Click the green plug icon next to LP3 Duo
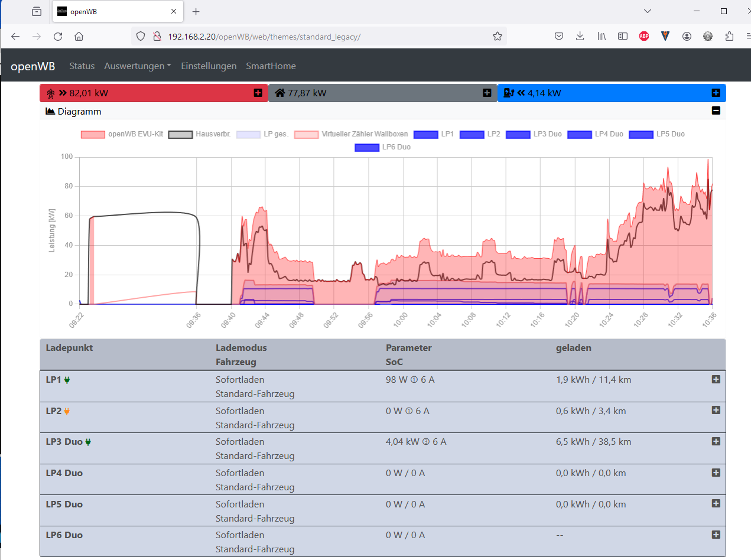The height and width of the screenshot is (560, 751). click(88, 442)
